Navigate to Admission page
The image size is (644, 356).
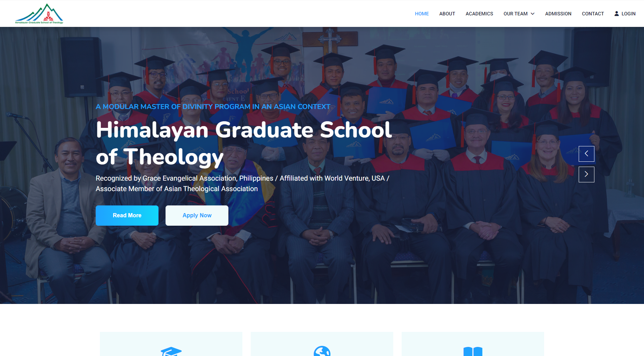click(x=558, y=14)
